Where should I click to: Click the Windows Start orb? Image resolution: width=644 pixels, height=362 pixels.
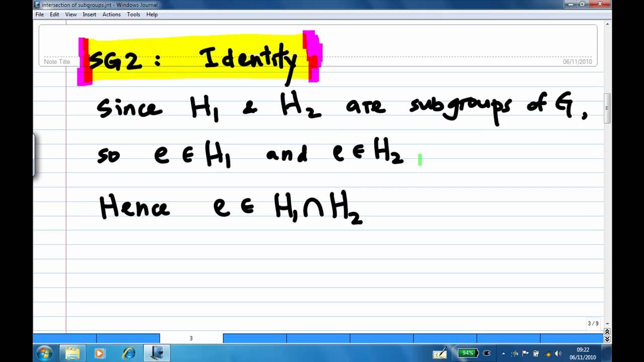(44, 353)
